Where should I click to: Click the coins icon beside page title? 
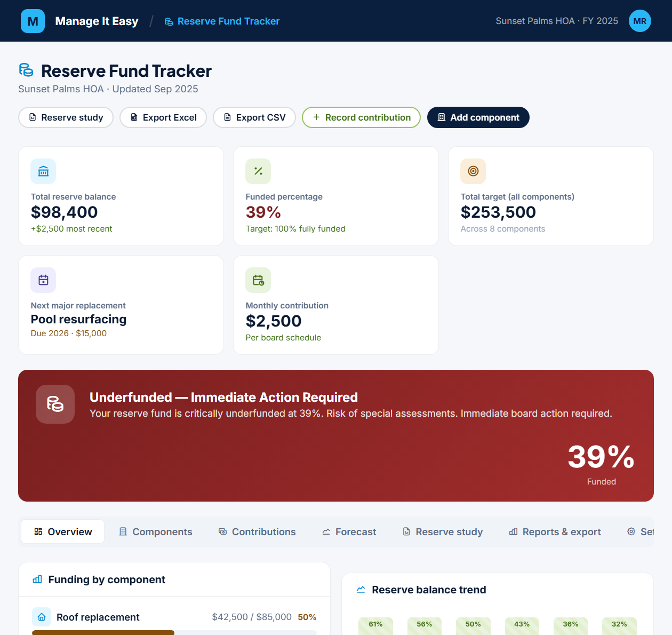click(26, 70)
